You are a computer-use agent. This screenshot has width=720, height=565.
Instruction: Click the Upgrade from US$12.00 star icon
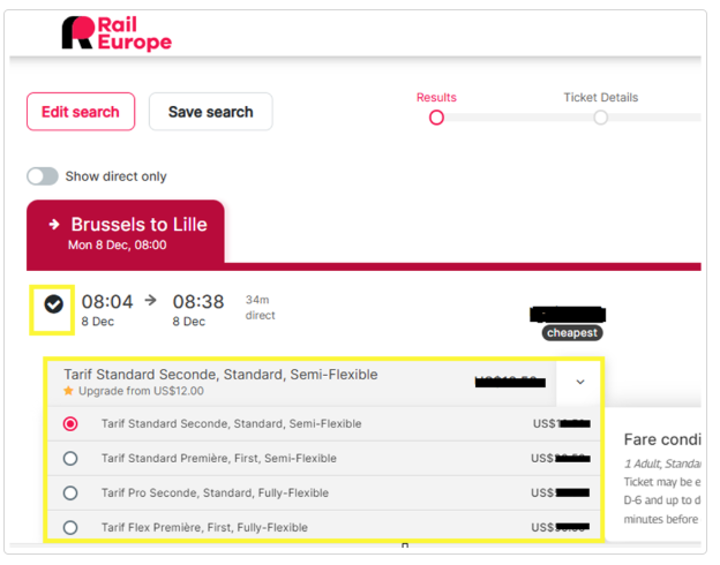(68, 391)
